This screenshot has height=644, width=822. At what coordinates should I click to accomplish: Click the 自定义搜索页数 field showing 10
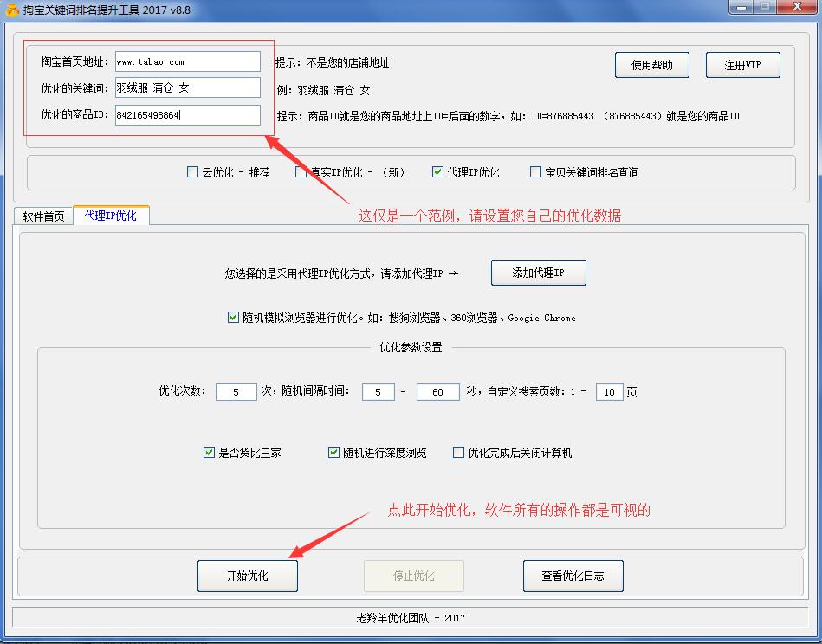pyautogui.click(x=609, y=392)
